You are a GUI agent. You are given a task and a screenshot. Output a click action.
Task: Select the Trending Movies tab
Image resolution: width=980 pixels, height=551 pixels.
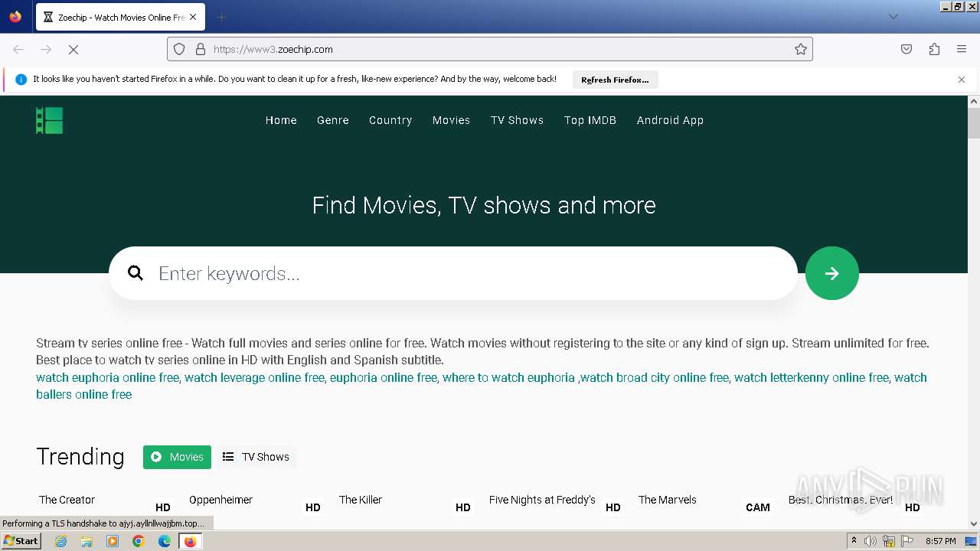177,457
